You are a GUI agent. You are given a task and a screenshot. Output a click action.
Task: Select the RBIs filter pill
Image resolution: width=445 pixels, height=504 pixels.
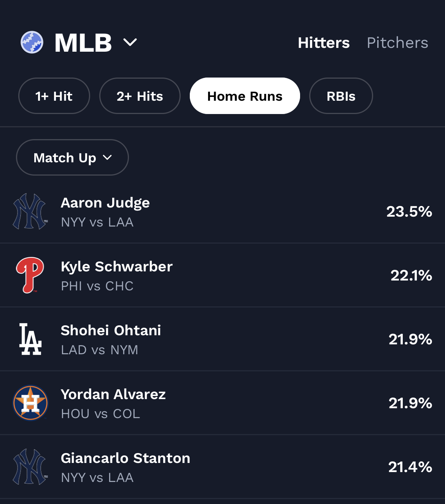coord(341,96)
